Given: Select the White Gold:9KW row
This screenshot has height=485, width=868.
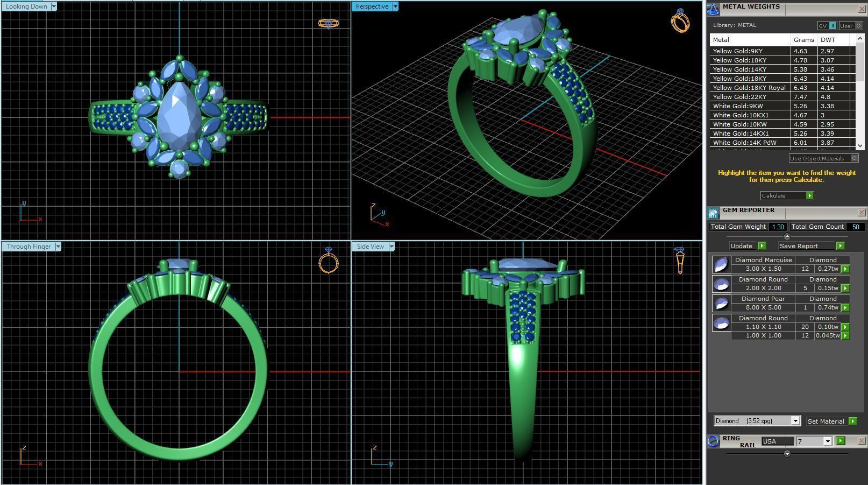Looking at the screenshot, I should point(782,106).
